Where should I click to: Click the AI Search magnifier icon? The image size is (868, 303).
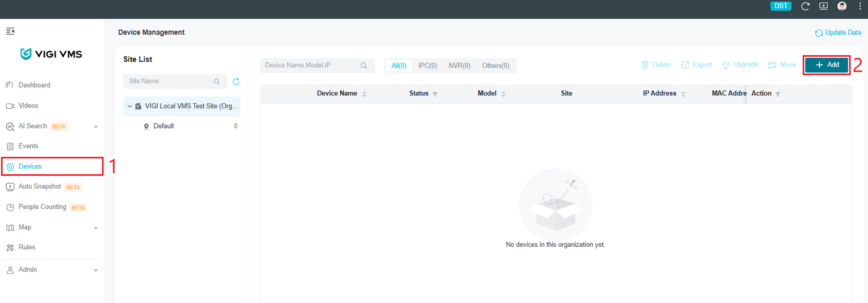click(10, 127)
